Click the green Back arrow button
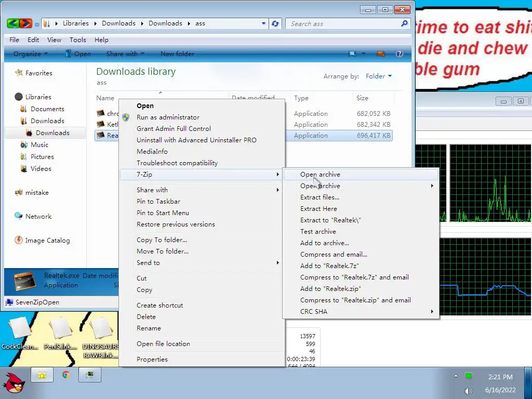 point(12,23)
